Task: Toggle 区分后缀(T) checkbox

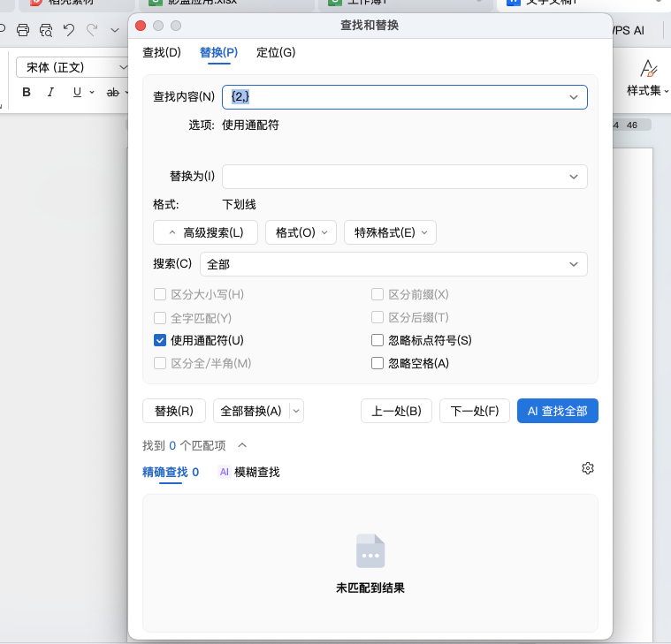Action: [377, 317]
